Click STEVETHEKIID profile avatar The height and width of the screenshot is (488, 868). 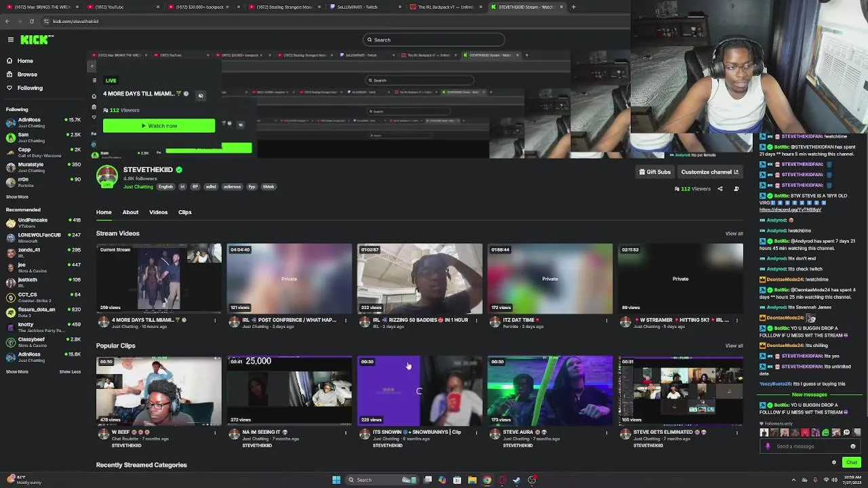[106, 177]
